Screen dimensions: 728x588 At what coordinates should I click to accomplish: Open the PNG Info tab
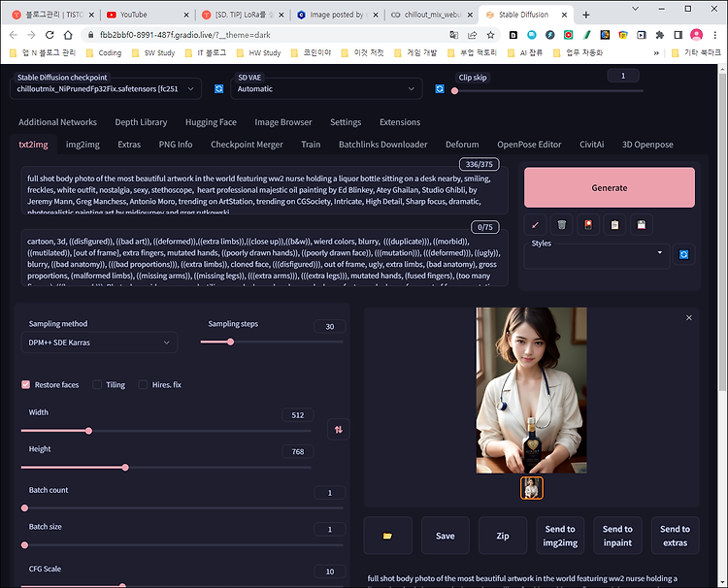click(x=176, y=145)
